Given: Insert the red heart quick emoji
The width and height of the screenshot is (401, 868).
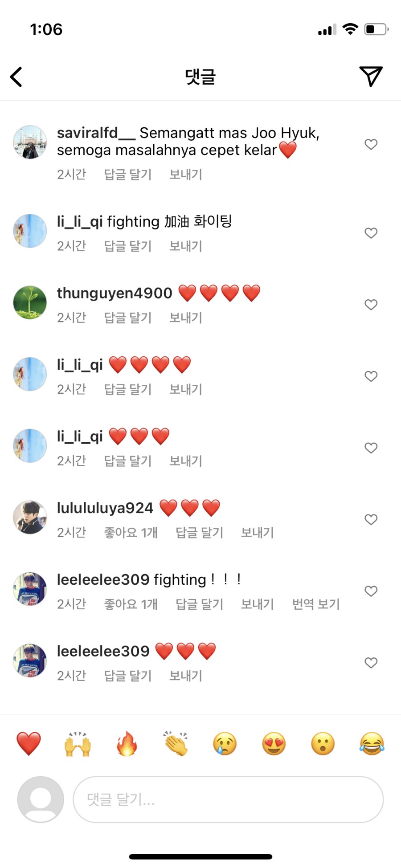Looking at the screenshot, I should [29, 744].
